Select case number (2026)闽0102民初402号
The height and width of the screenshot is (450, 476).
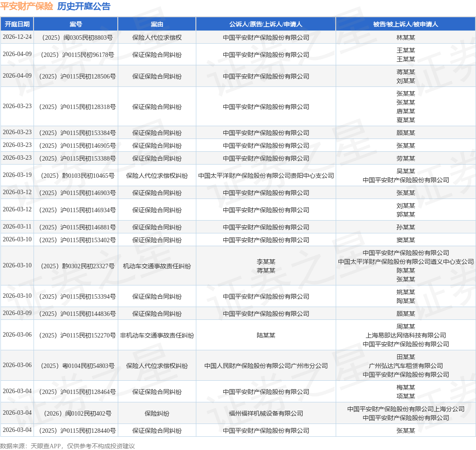pos(76,413)
